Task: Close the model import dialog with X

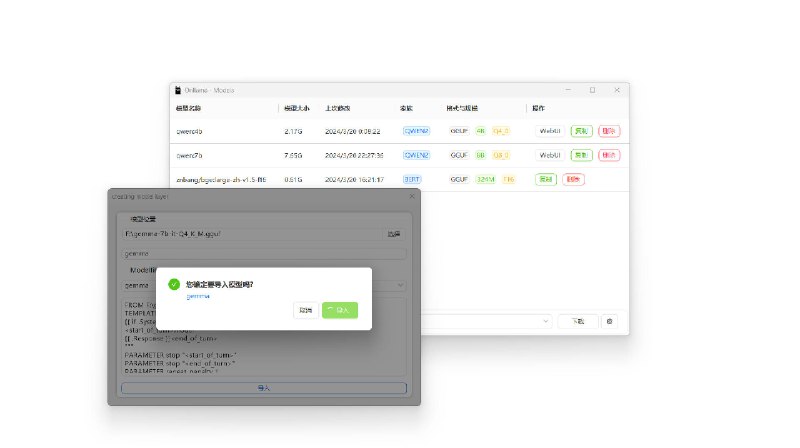Action: (411, 197)
